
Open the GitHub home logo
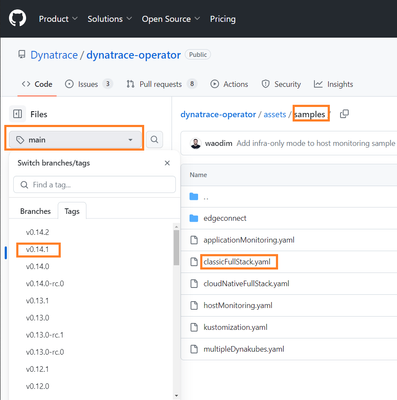[x=17, y=18]
